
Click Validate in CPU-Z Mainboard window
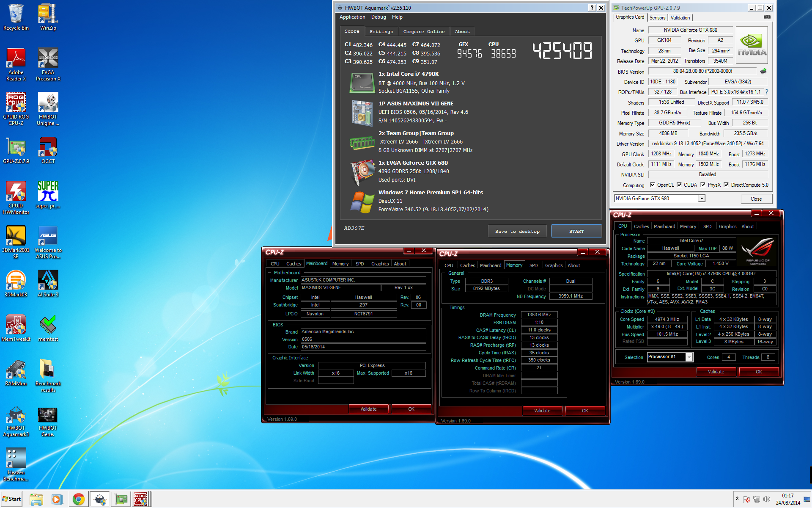pyautogui.click(x=368, y=409)
